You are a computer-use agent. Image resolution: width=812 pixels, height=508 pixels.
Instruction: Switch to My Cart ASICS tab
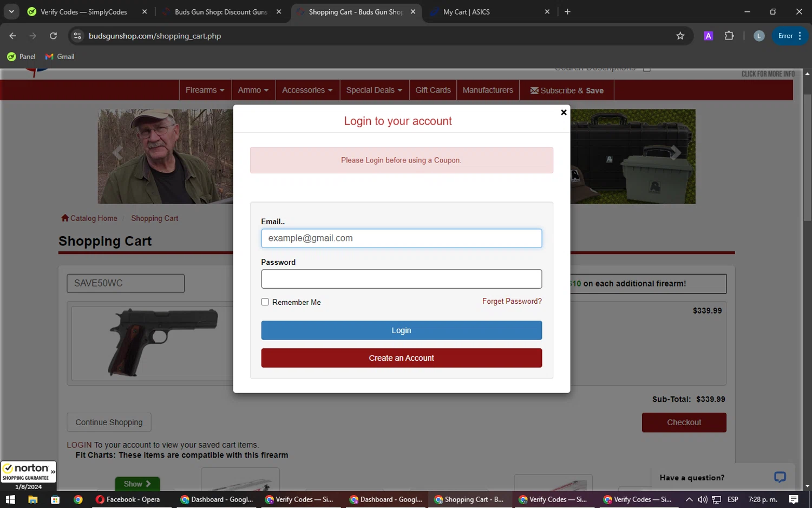487,12
